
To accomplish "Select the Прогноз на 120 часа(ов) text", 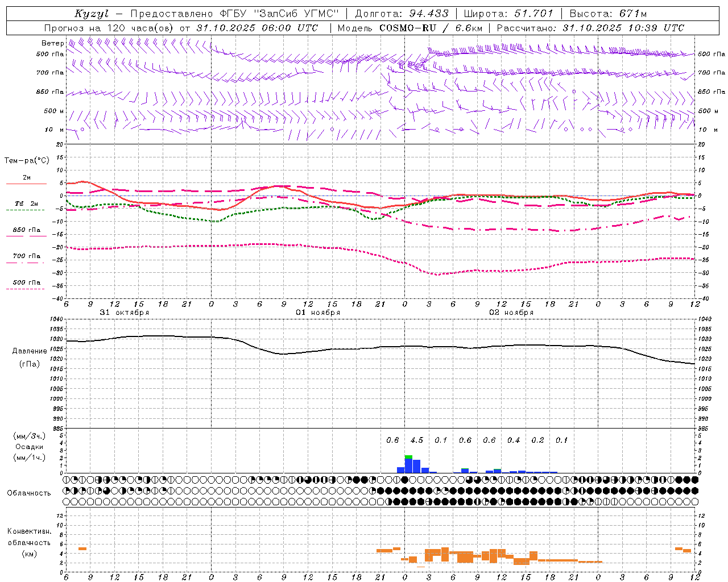I will point(110,28).
